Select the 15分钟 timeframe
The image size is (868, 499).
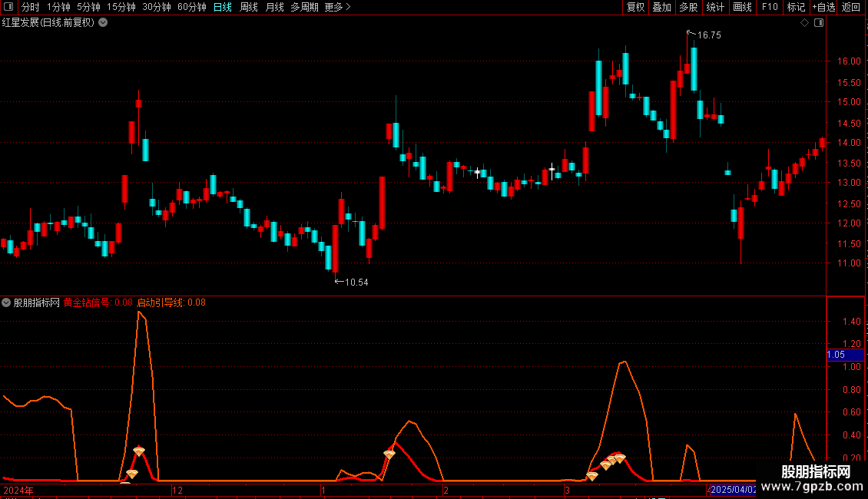click(x=121, y=7)
